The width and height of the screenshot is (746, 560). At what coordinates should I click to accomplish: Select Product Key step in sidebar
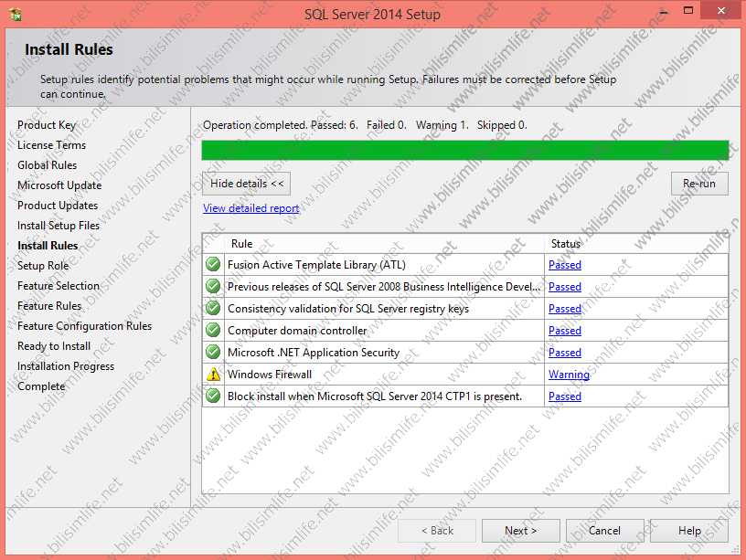pos(47,125)
